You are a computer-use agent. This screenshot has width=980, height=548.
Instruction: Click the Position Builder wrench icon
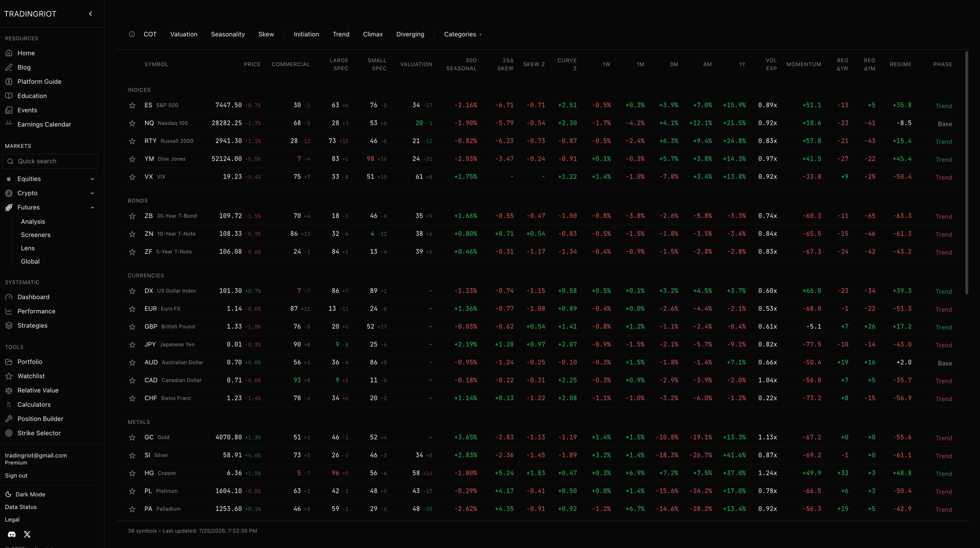9,419
